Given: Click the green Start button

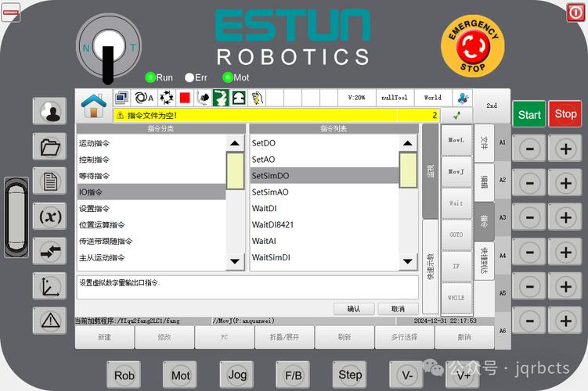Looking at the screenshot, I should (x=529, y=114).
